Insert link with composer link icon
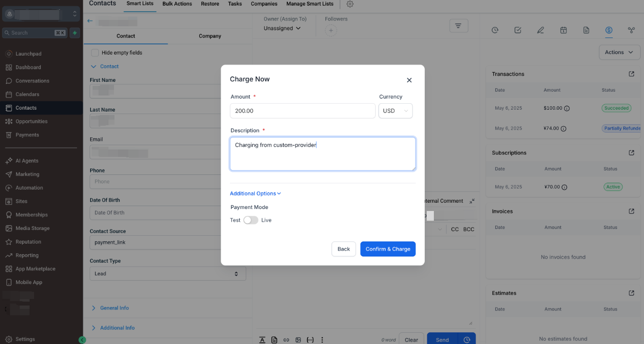 [286, 340]
